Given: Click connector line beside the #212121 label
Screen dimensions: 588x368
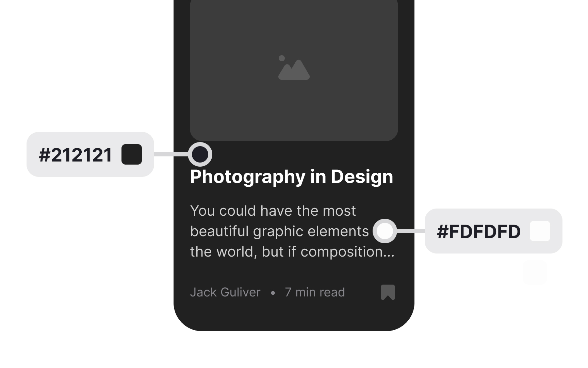Looking at the screenshot, I should 171,154.
